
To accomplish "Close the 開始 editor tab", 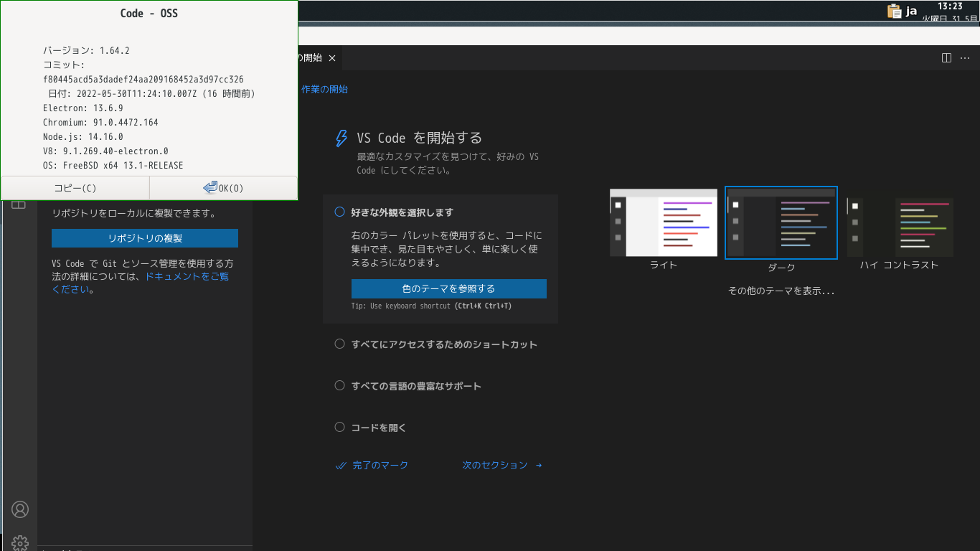I will [x=331, y=58].
